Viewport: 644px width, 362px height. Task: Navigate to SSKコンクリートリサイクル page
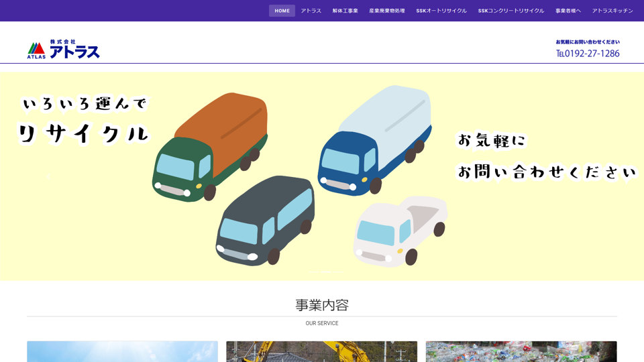tap(511, 11)
